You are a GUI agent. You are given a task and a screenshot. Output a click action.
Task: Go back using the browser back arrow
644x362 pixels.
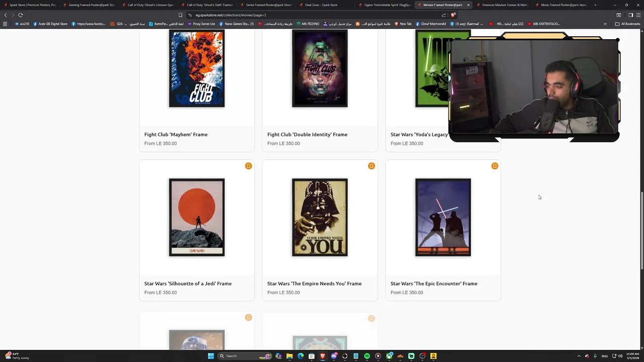tap(6, 15)
